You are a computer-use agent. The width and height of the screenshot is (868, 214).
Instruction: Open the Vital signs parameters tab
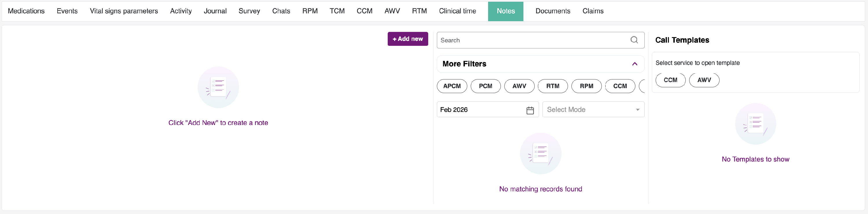(x=124, y=11)
